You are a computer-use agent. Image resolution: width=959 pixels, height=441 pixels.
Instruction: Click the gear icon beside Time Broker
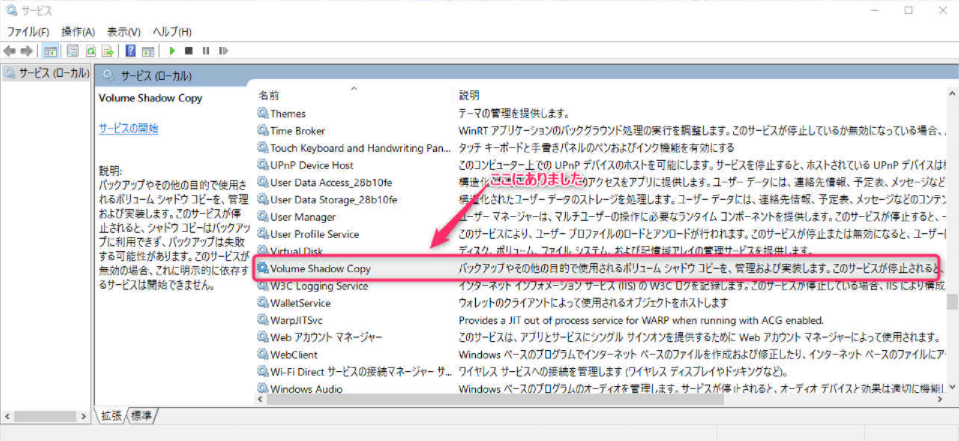coord(263,130)
